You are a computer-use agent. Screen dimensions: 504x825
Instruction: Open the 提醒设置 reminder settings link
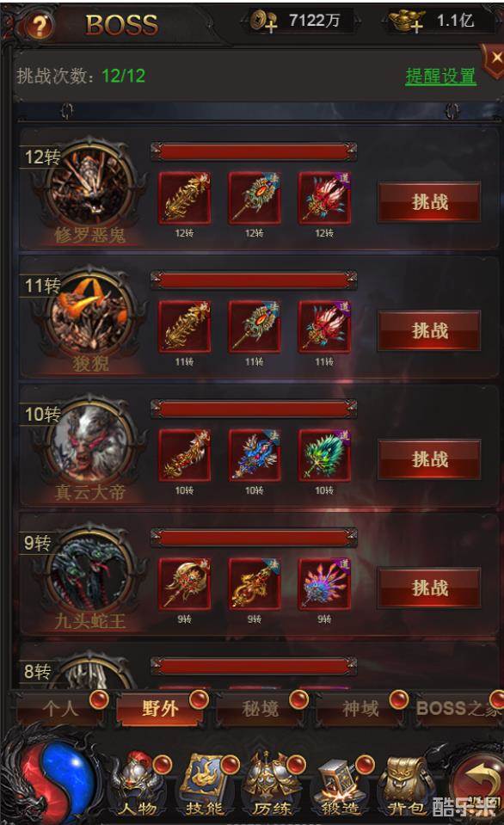441,77
